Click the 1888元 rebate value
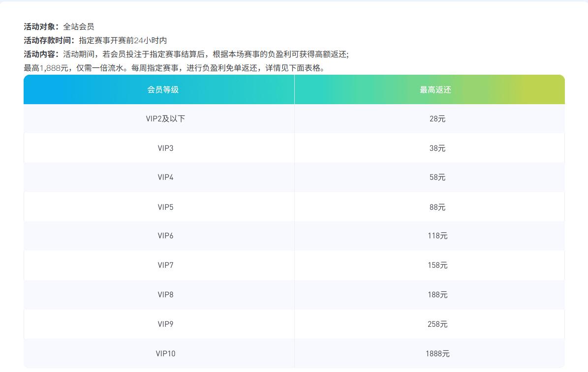588x372 pixels. point(437,354)
